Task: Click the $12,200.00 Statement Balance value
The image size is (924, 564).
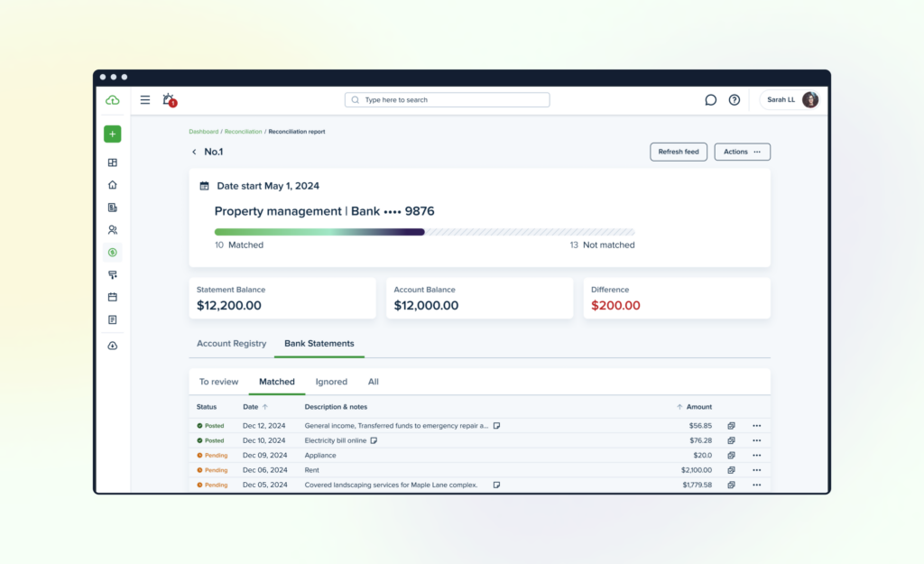Action: [x=228, y=305]
